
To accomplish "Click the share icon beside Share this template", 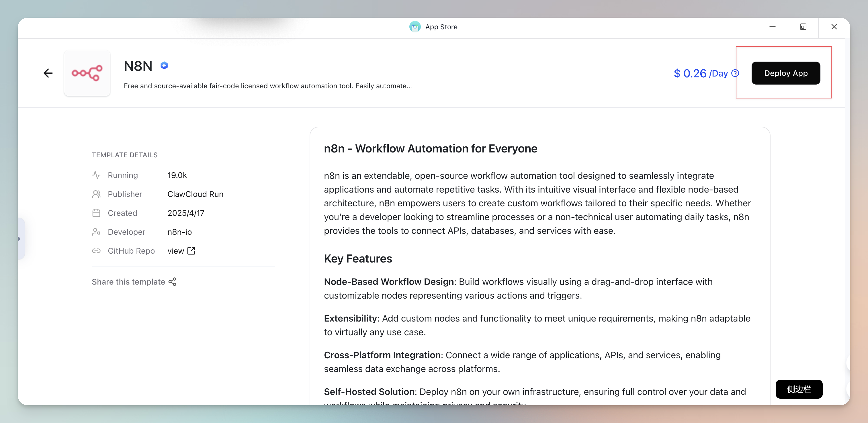I will coord(173,282).
